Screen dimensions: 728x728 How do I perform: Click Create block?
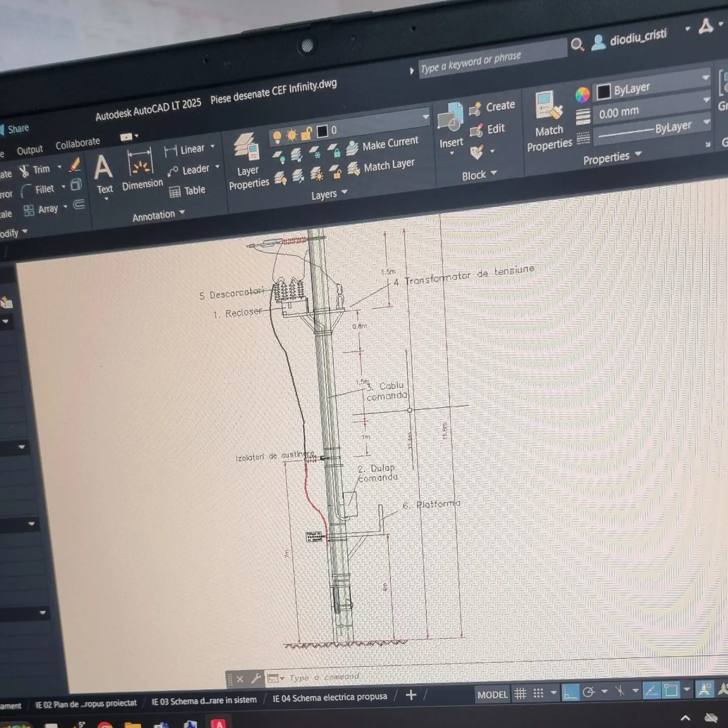[x=492, y=107]
